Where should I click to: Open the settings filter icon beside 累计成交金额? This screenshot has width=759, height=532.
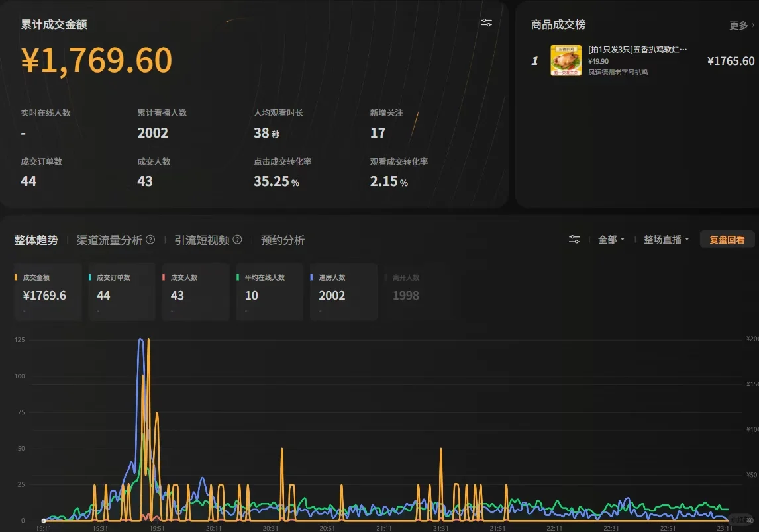coord(487,22)
